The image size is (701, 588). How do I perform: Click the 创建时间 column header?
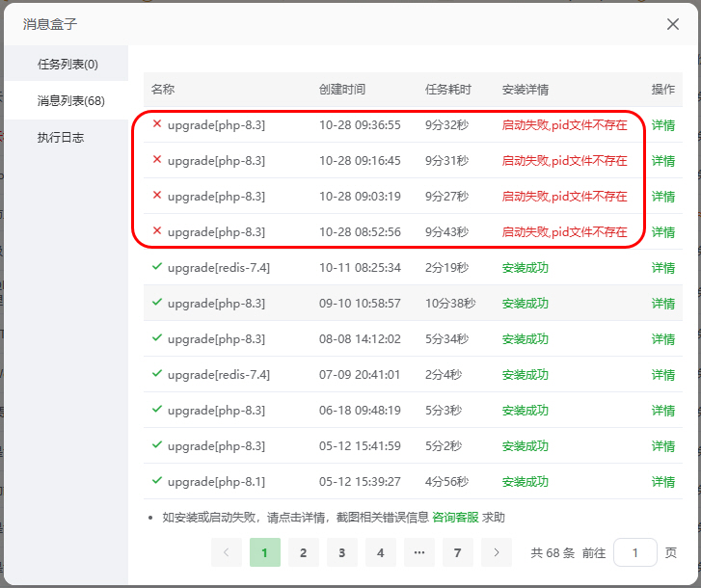(x=342, y=90)
